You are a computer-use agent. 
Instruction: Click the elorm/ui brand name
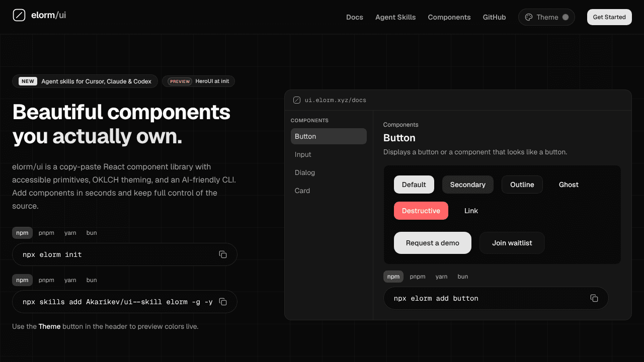[49, 15]
